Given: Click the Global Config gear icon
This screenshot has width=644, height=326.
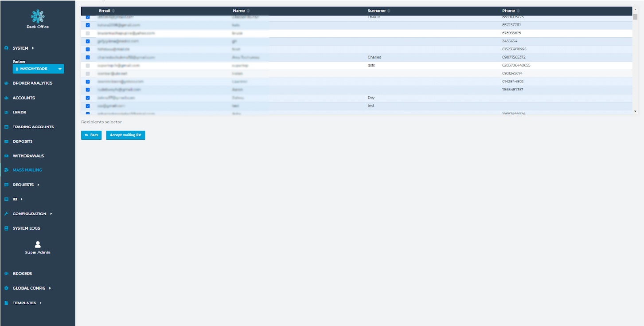Looking at the screenshot, I should tap(6, 288).
